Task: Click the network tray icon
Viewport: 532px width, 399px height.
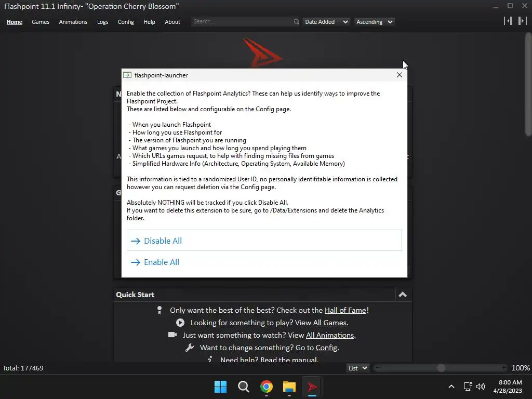Action: click(468, 387)
